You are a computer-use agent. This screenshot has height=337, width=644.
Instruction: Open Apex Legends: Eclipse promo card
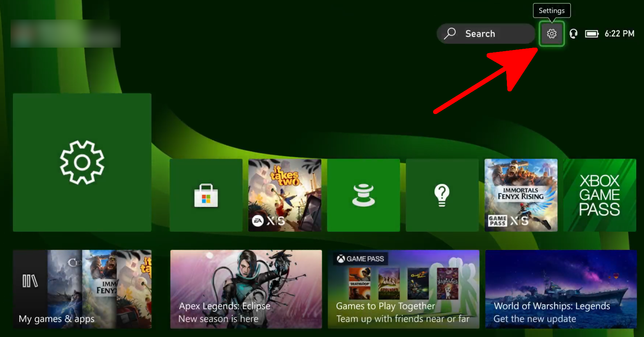[x=246, y=289]
